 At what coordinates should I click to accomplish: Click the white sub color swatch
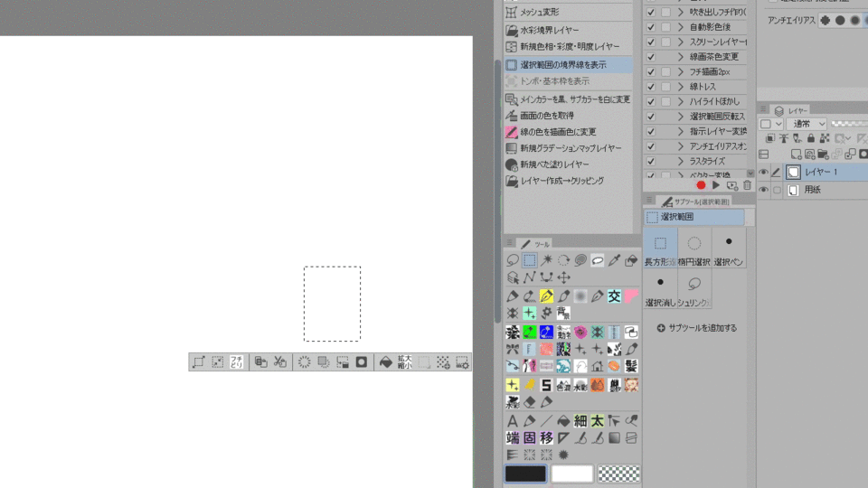tap(571, 474)
